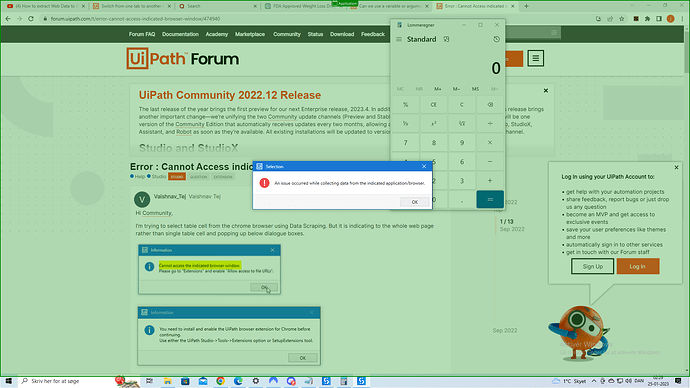Open Documentation in the top navigation
Image resolution: width=690 pixels, height=388 pixels.
pos(180,34)
